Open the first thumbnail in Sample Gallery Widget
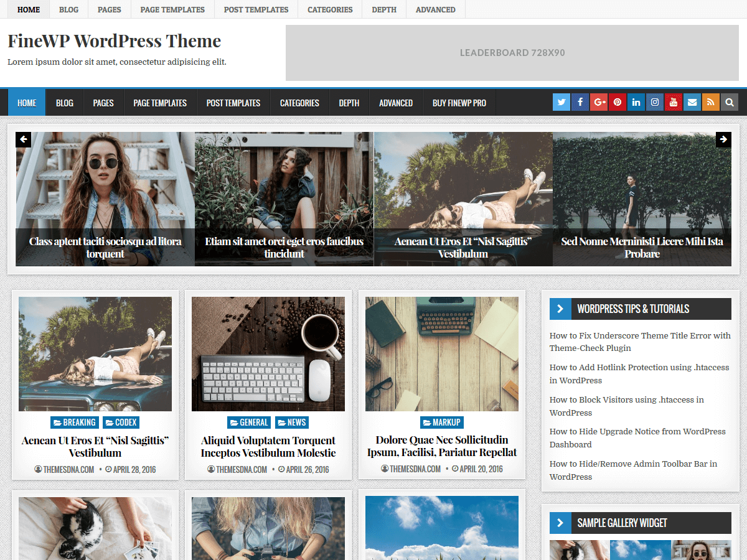The height and width of the screenshot is (560, 747). [579, 551]
